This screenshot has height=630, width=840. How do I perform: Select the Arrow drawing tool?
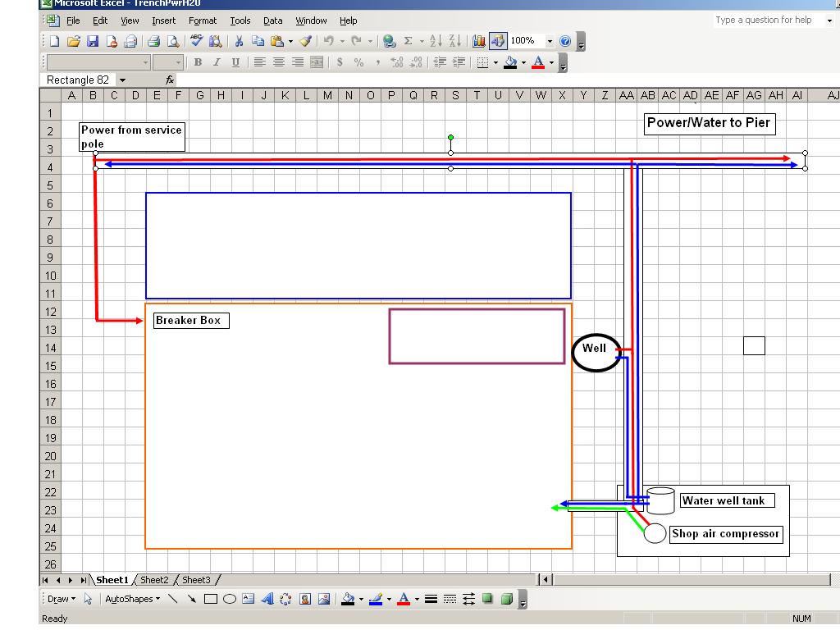tap(192, 600)
